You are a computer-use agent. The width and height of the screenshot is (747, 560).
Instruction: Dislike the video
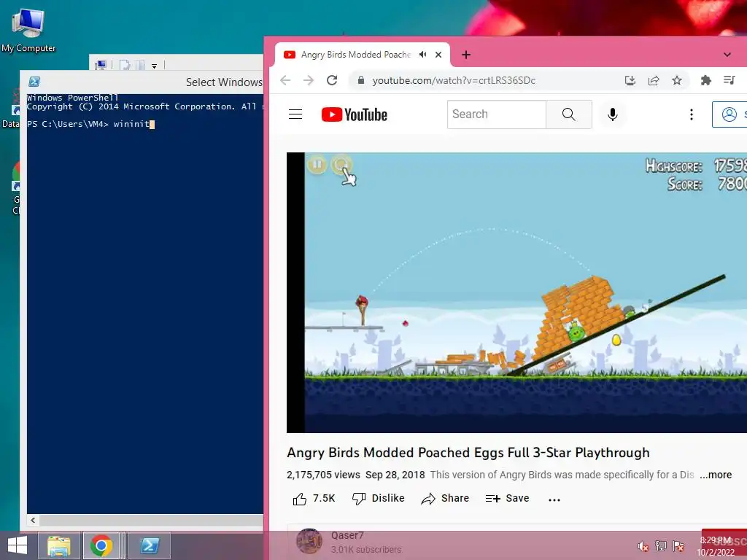[379, 499]
